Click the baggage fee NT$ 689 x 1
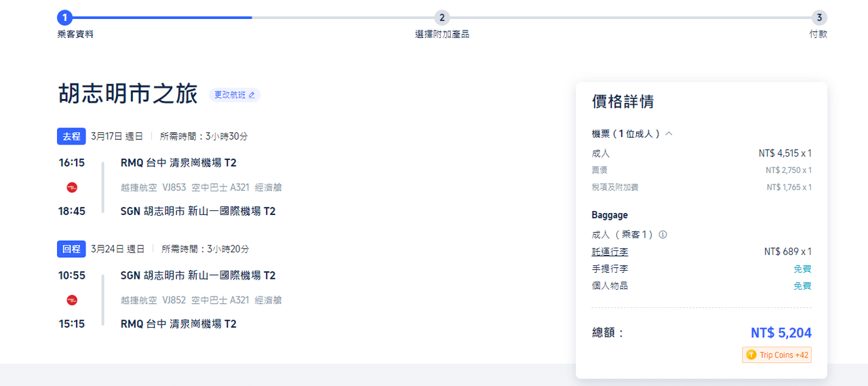 click(788, 252)
